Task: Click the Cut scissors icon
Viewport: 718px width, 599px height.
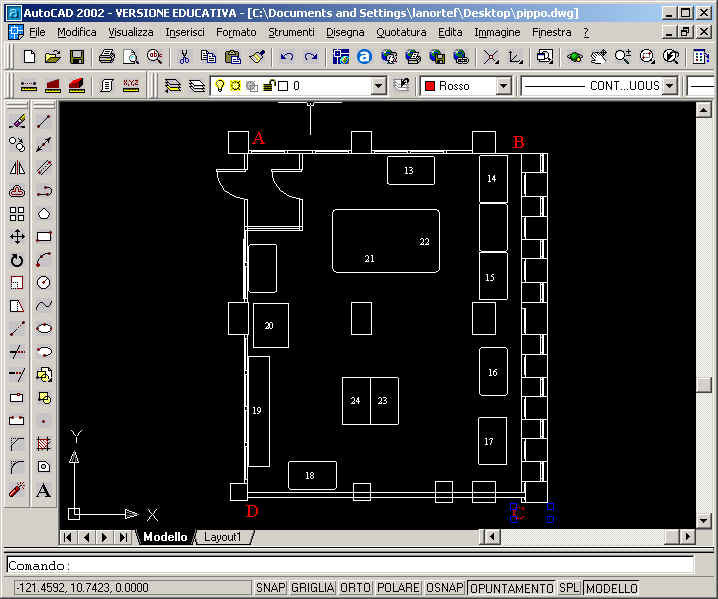Action: pos(185,57)
